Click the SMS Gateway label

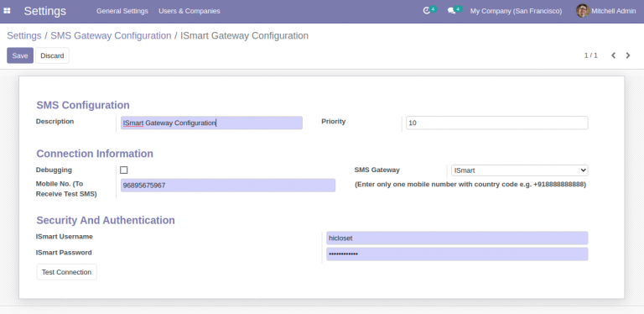(377, 170)
